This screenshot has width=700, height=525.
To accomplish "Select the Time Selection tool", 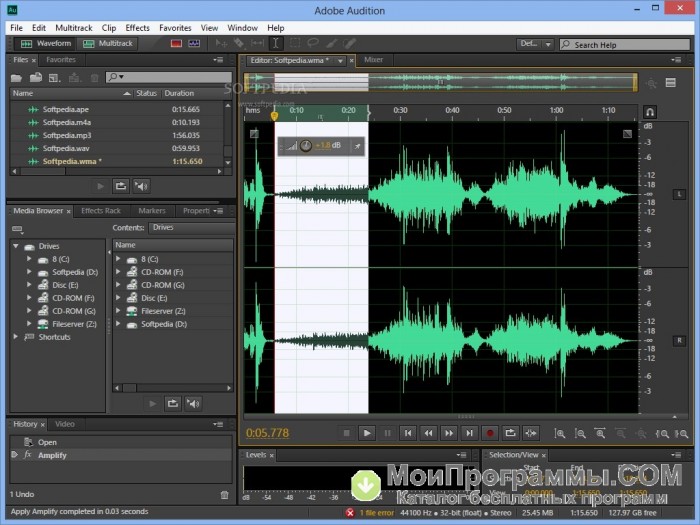I will point(276,43).
